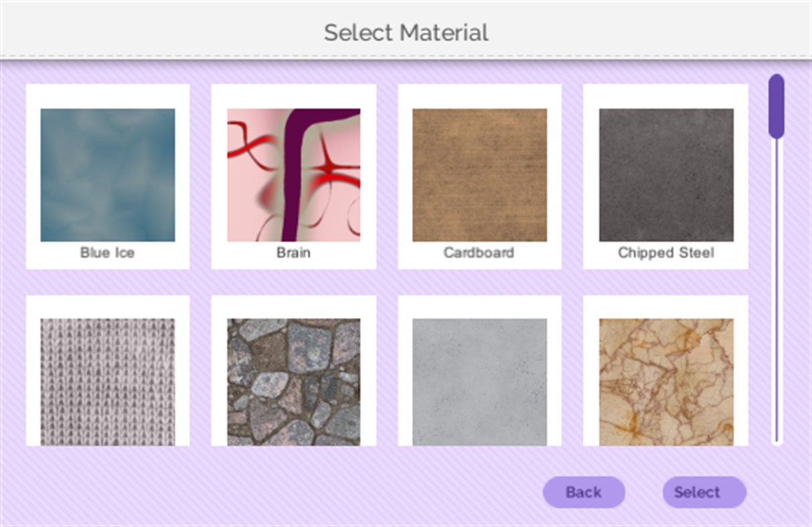812x527 pixels.
Task: Select the cobblestone texture tile
Action: (294, 382)
